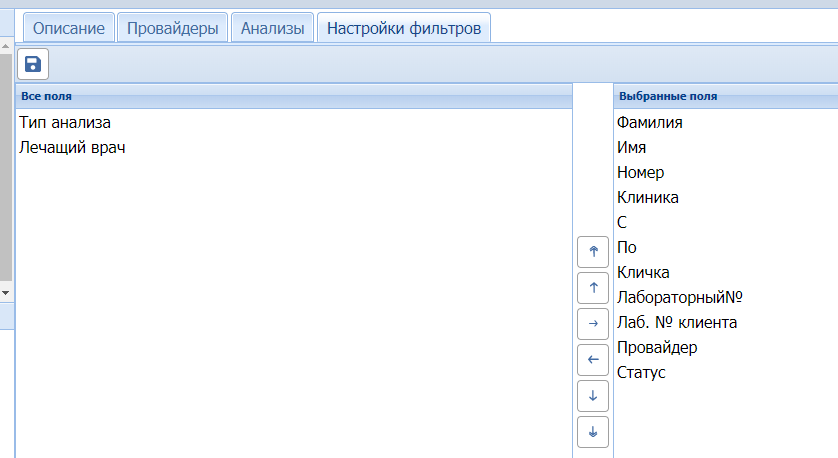Select the Кличка field entry
The height and width of the screenshot is (458, 838).
pyautogui.click(x=644, y=273)
